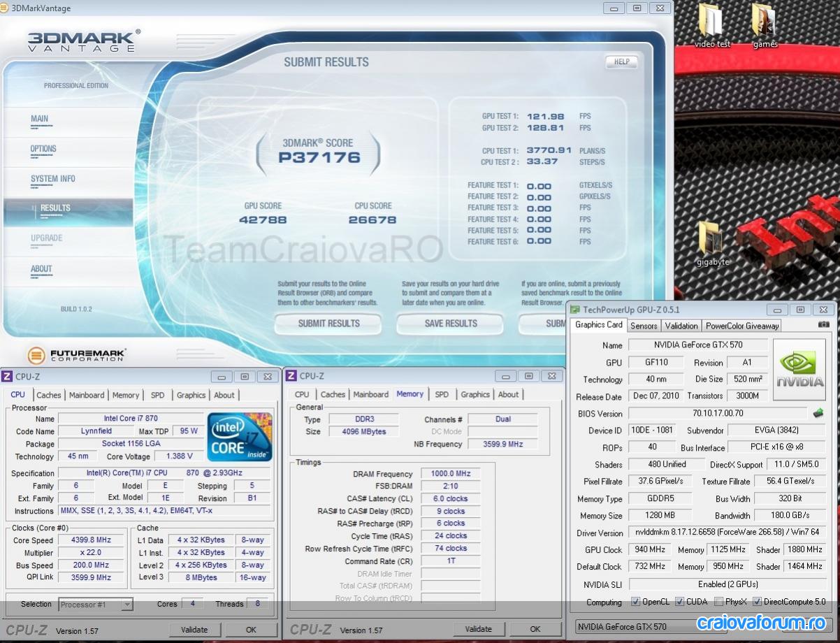
Task: Click the GPU Clock 940 MHz field
Action: [649, 550]
